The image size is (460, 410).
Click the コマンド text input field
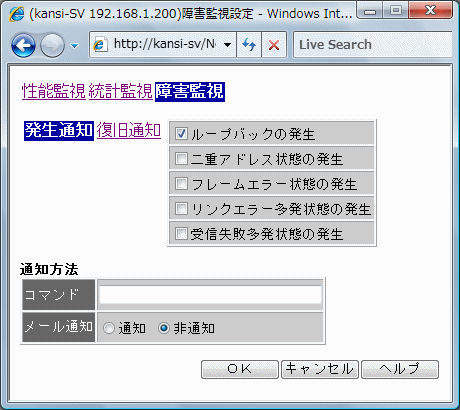pos(211,295)
